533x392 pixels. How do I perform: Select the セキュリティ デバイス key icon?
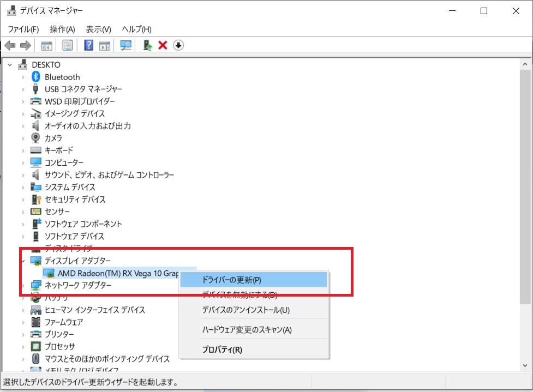(x=36, y=200)
